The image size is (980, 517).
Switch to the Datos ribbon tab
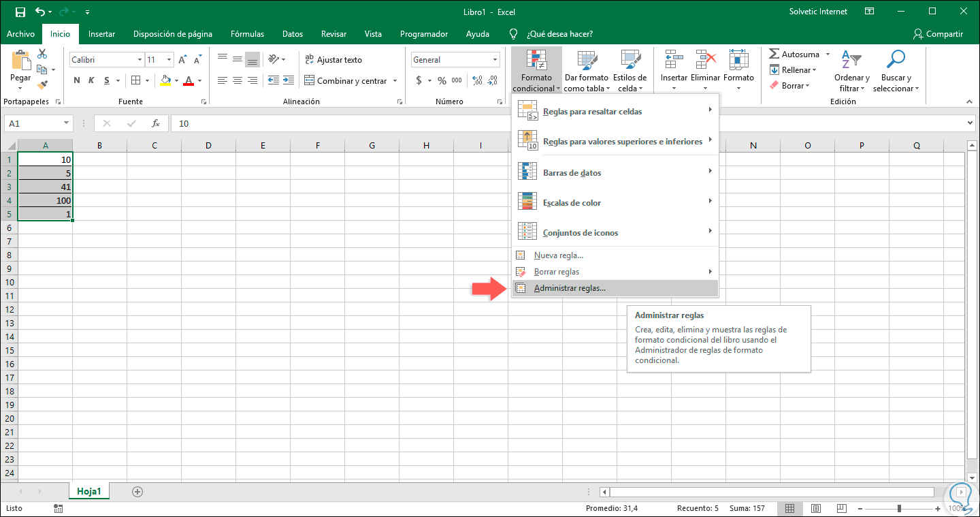tap(293, 34)
